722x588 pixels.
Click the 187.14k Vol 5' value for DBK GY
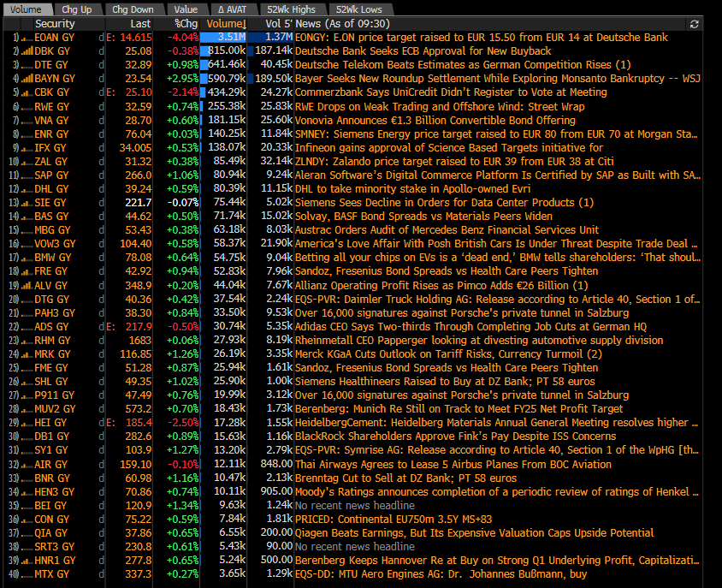274,51
